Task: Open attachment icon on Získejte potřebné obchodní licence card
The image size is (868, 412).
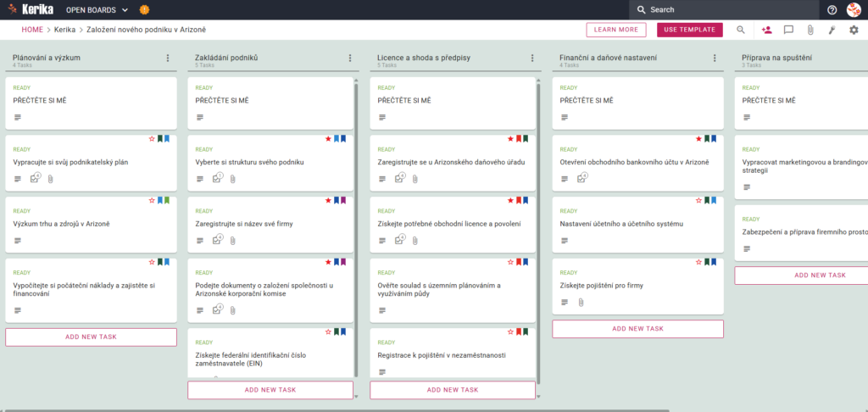Action: pyautogui.click(x=415, y=241)
